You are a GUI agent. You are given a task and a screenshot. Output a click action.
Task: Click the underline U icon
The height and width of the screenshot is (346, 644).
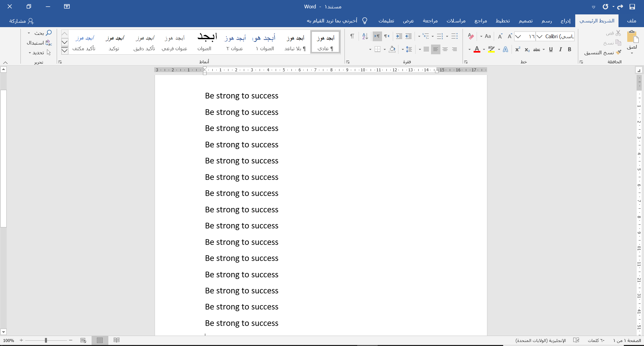tap(551, 50)
